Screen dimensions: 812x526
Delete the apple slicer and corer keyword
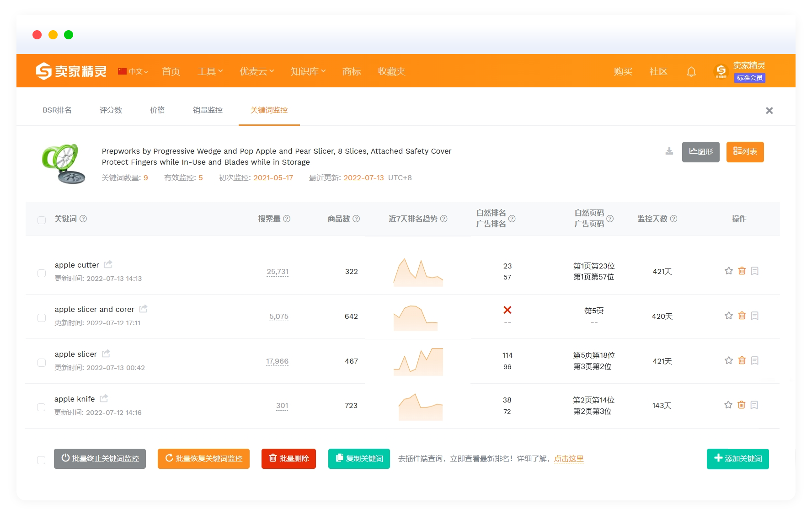pyautogui.click(x=742, y=316)
